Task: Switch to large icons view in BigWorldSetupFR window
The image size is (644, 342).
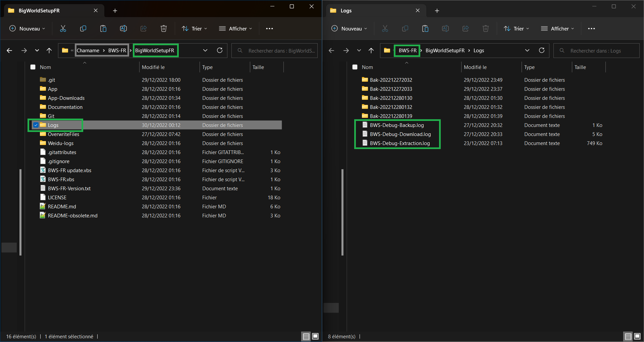Action: coord(315,336)
